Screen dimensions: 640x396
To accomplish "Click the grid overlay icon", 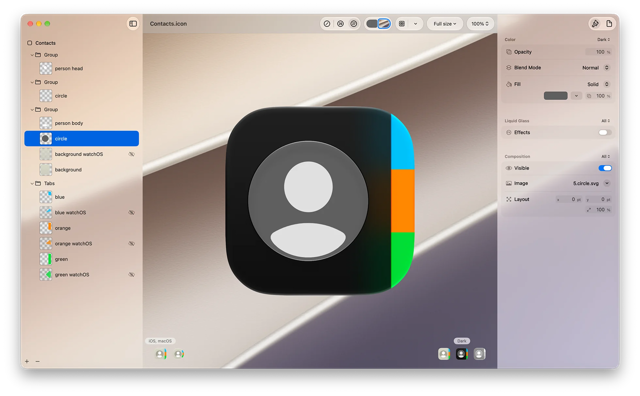I will [x=402, y=24].
